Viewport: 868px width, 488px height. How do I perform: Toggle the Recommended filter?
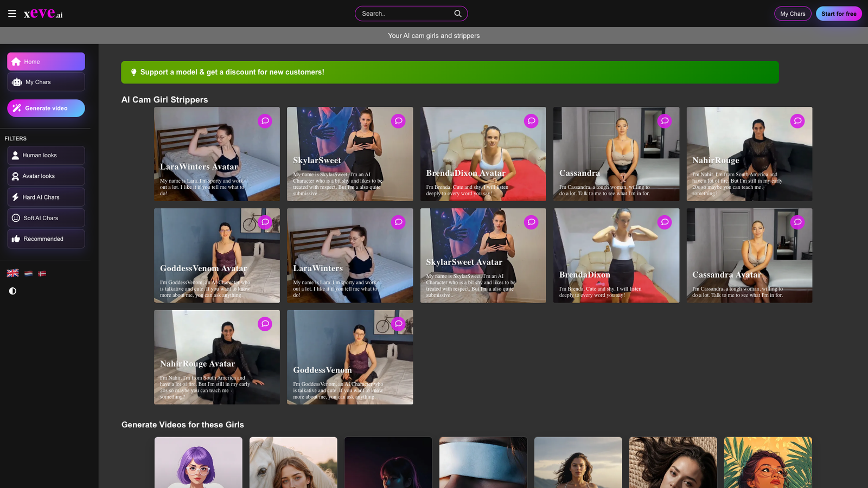click(x=46, y=239)
